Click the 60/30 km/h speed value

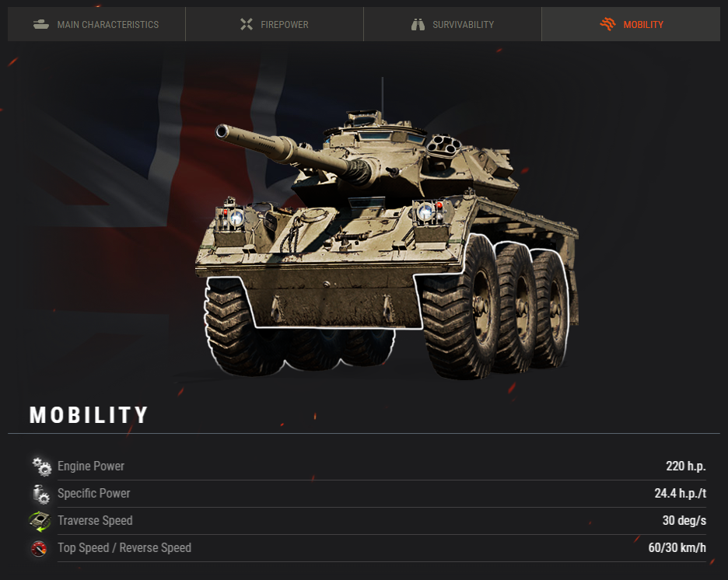(677, 548)
